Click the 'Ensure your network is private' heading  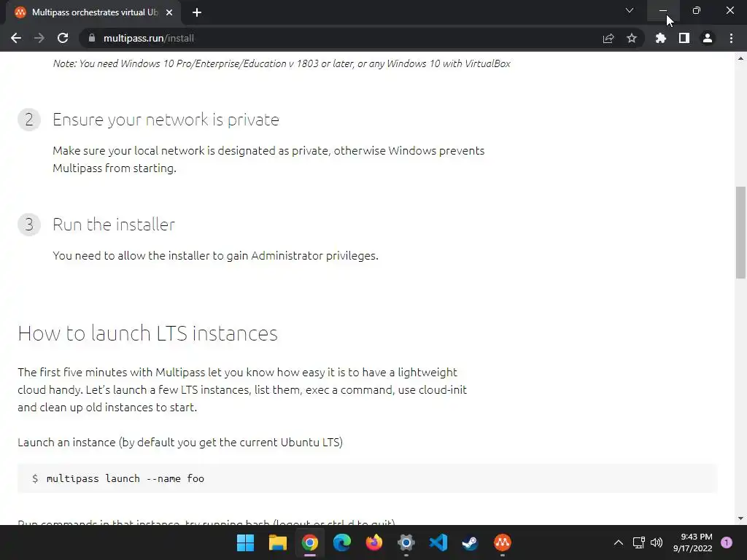tap(166, 120)
